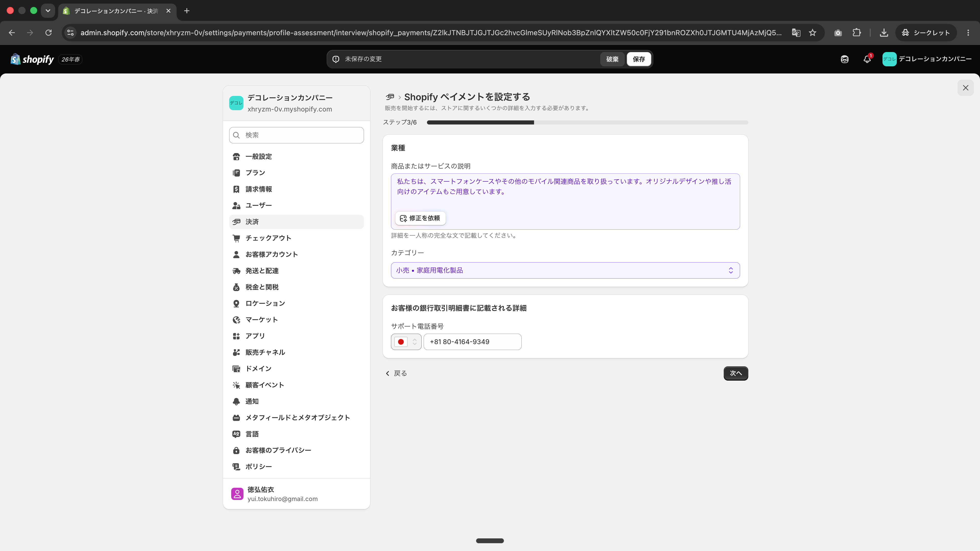The image size is (980, 551).
Task: Open the カテゴリー dropdown
Action: click(565, 270)
